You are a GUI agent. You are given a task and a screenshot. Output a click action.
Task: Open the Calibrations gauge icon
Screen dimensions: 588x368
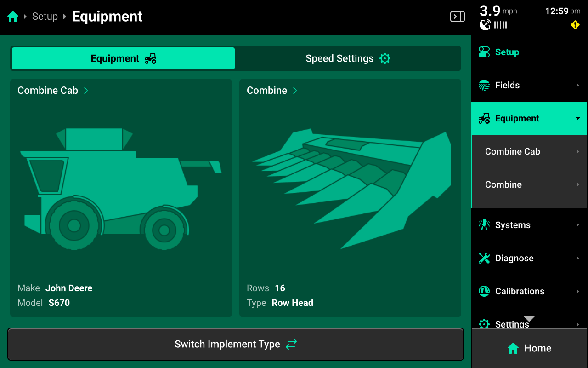click(484, 291)
